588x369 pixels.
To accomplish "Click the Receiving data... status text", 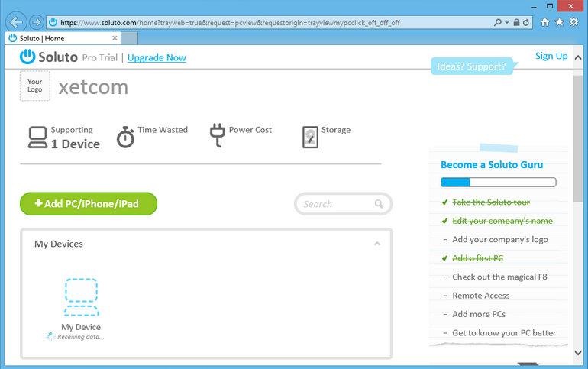I will [81, 337].
